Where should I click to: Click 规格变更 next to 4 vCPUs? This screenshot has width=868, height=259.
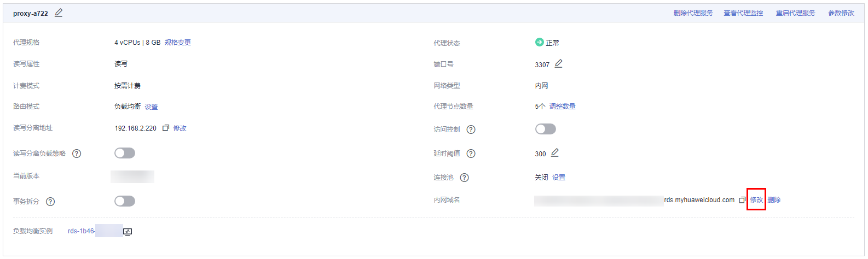pos(178,43)
